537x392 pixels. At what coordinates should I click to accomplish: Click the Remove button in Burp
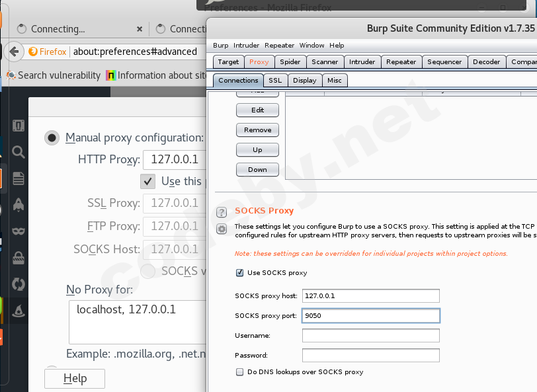click(257, 130)
